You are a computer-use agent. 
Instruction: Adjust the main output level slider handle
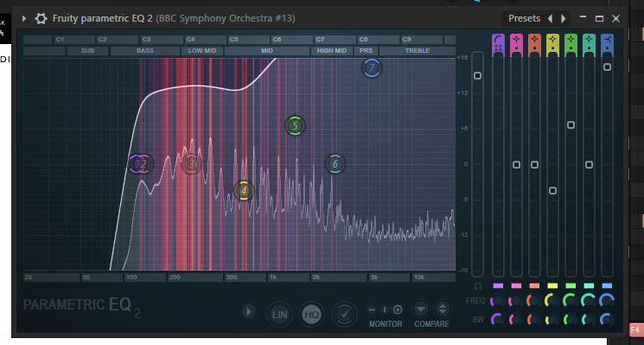click(477, 75)
